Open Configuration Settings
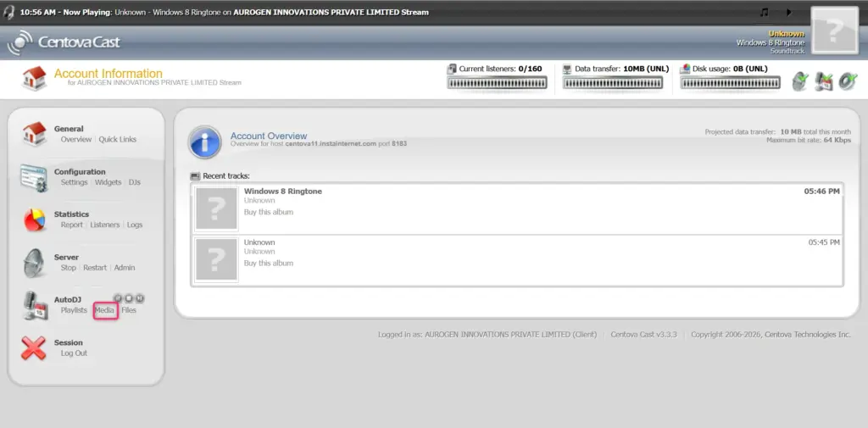Image resolution: width=868 pixels, height=428 pixels. pos(75,182)
